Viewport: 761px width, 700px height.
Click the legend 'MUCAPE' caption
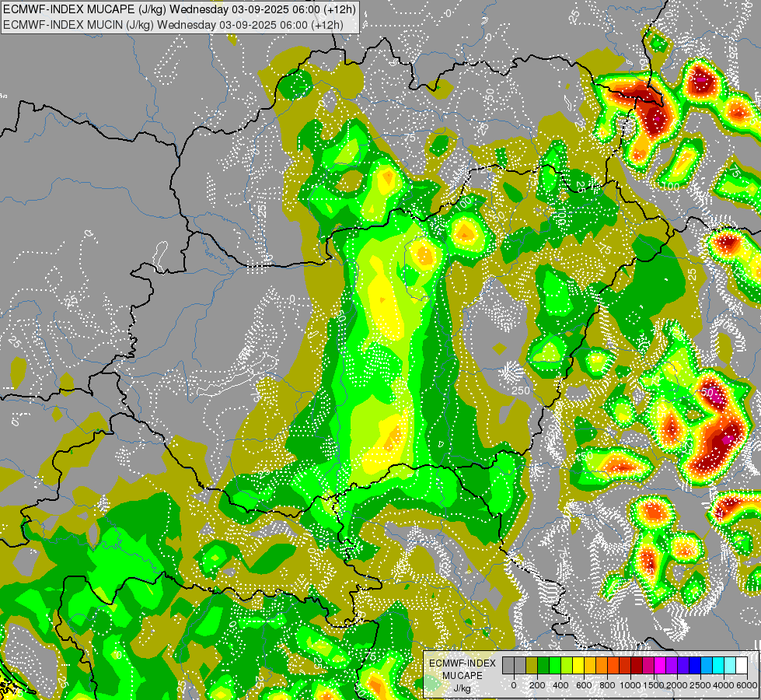click(x=463, y=676)
